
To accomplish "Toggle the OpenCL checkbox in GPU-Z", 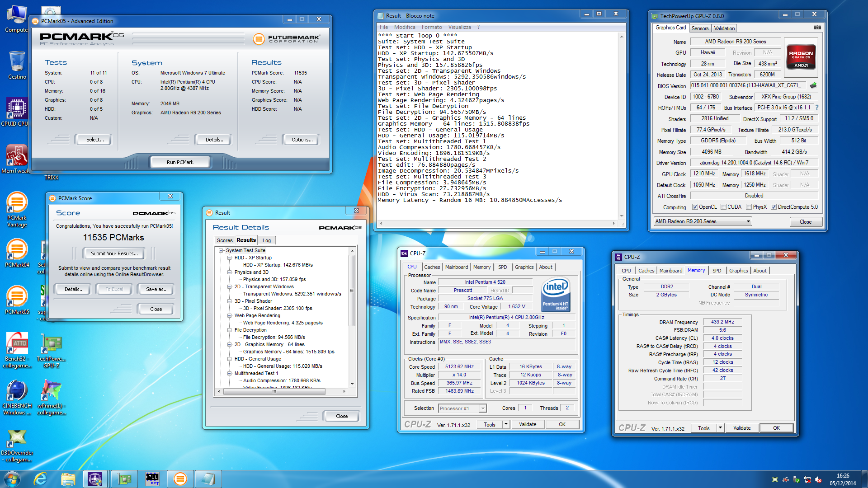I will pyautogui.click(x=695, y=207).
